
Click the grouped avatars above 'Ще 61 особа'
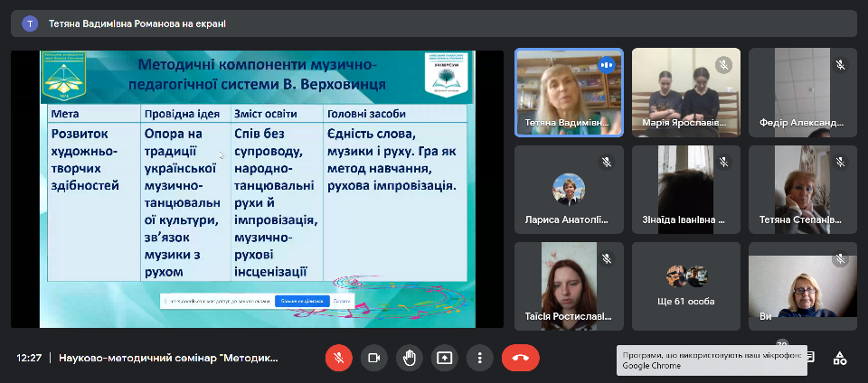pyautogui.click(x=686, y=276)
